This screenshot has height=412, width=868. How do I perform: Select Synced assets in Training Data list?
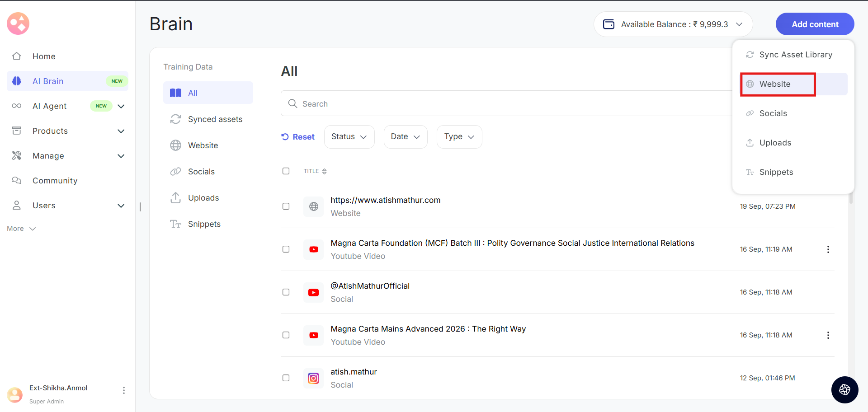pos(215,119)
